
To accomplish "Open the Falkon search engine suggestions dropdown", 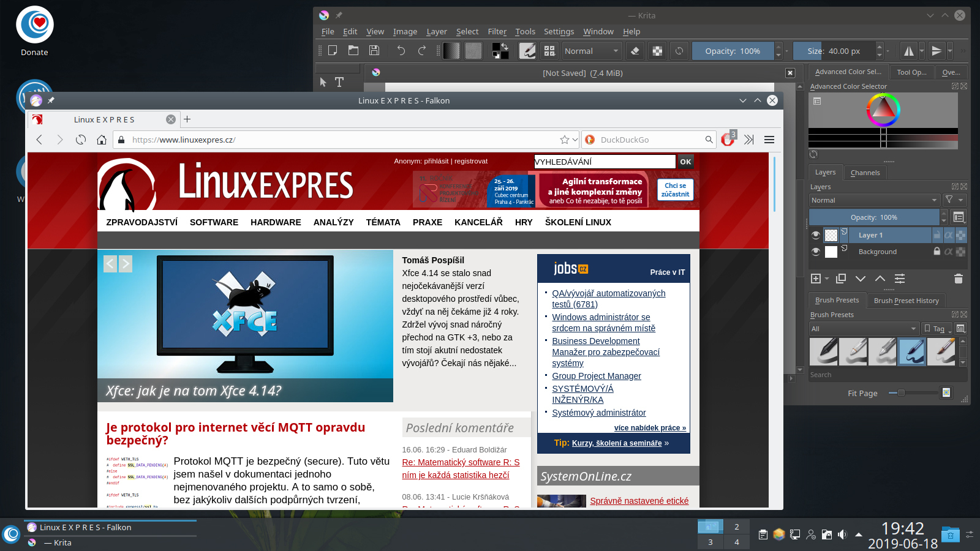I will pyautogui.click(x=575, y=140).
